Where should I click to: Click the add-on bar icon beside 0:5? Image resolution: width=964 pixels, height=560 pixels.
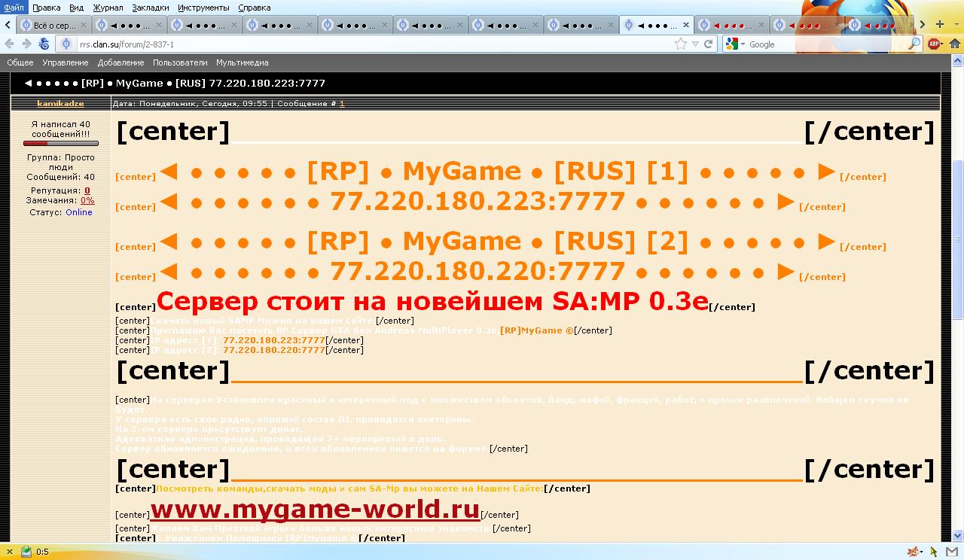pyautogui.click(x=26, y=552)
